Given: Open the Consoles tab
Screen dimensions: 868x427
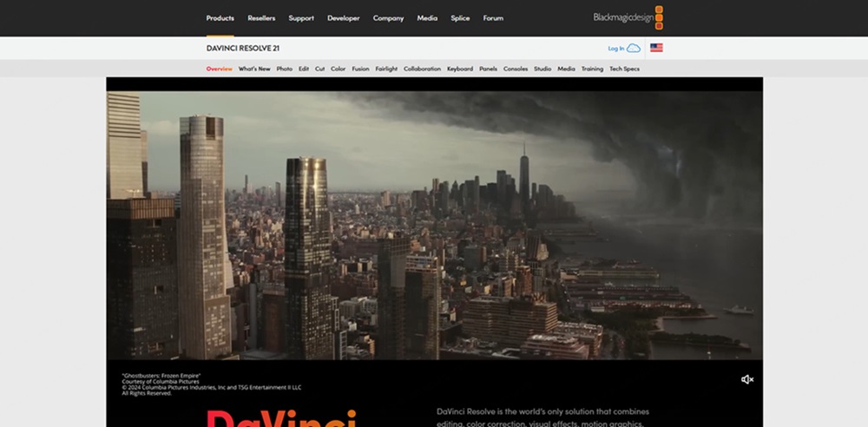Looking at the screenshot, I should pos(516,69).
